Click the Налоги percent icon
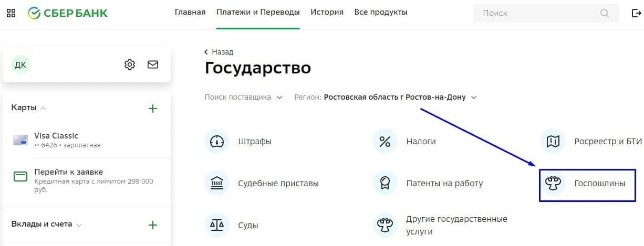Image resolution: width=644 pixels, height=246 pixels. click(385, 142)
